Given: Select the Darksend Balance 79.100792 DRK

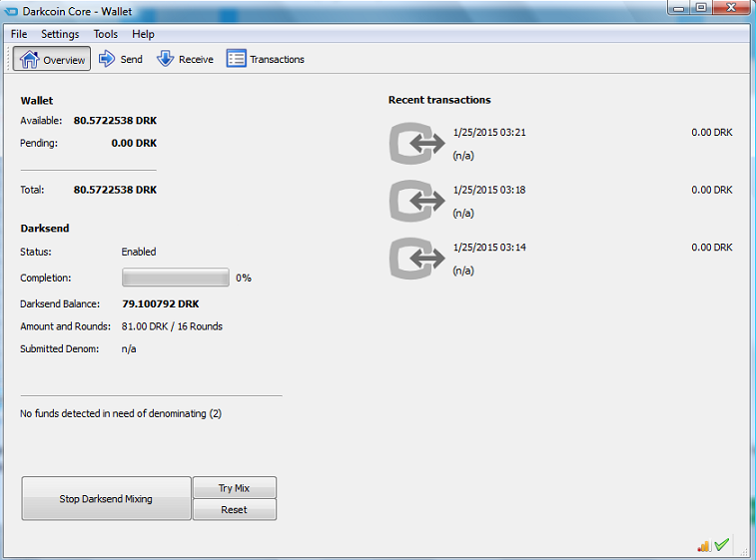Looking at the screenshot, I should (161, 304).
